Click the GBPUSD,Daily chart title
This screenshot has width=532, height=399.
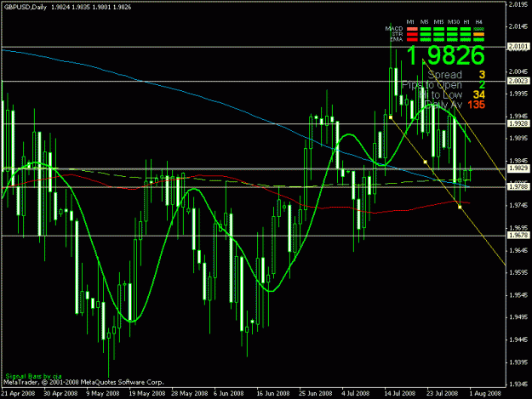tap(25, 7)
